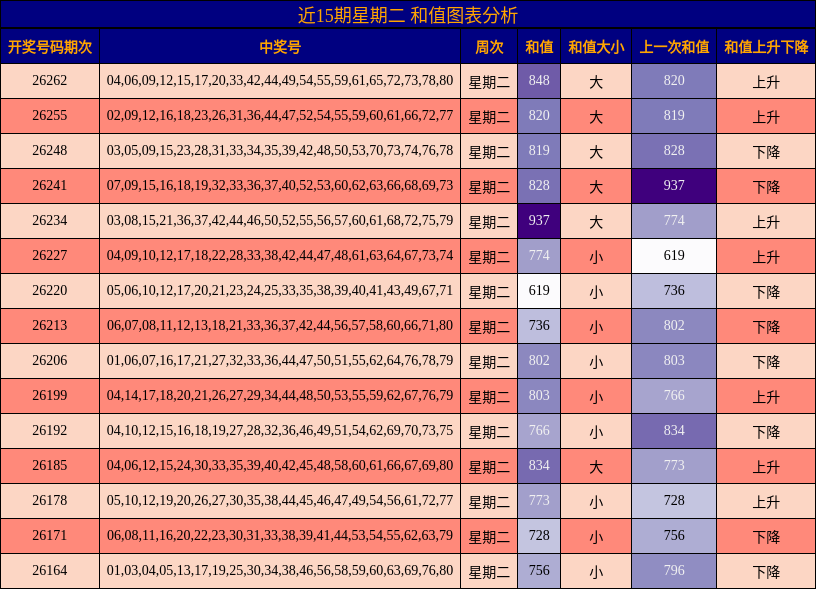Select issue number 26213
816x589 pixels.
[50, 326]
